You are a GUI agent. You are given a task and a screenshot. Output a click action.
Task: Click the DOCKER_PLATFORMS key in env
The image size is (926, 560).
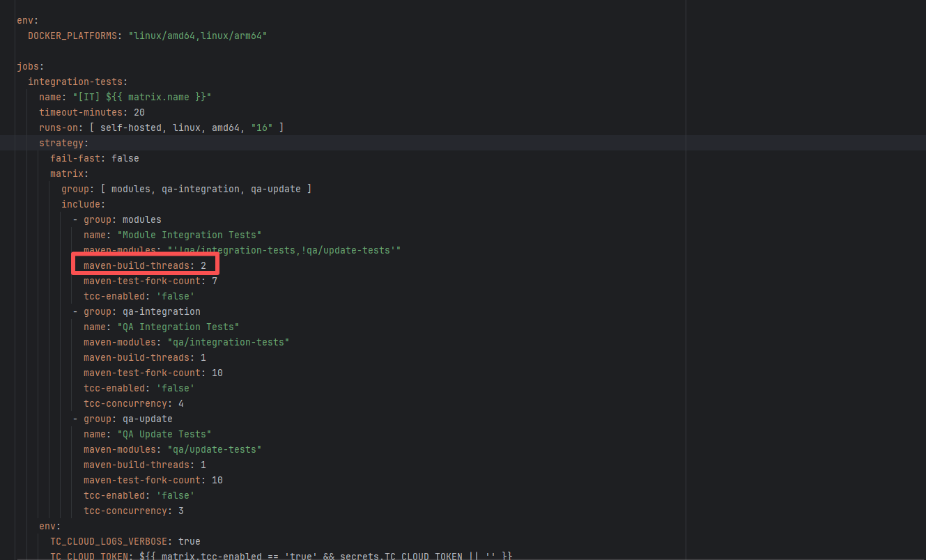[x=72, y=36]
